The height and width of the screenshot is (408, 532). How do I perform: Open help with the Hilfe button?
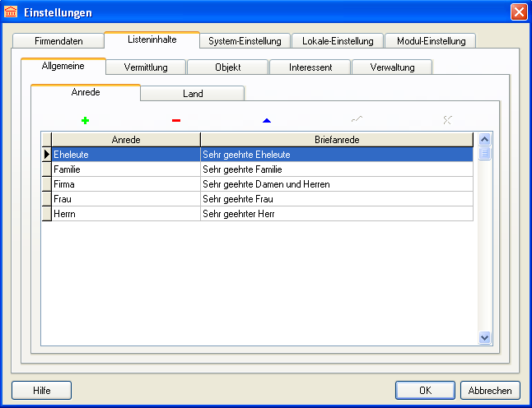[42, 391]
